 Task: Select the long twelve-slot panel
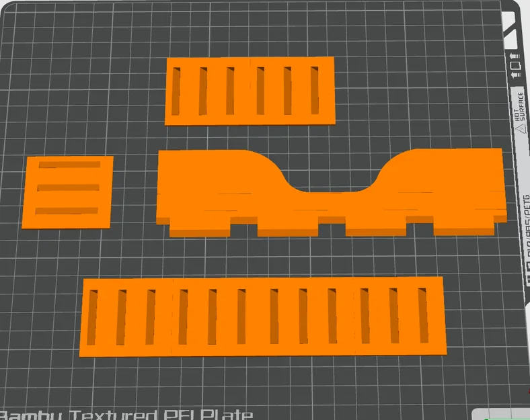263,317
